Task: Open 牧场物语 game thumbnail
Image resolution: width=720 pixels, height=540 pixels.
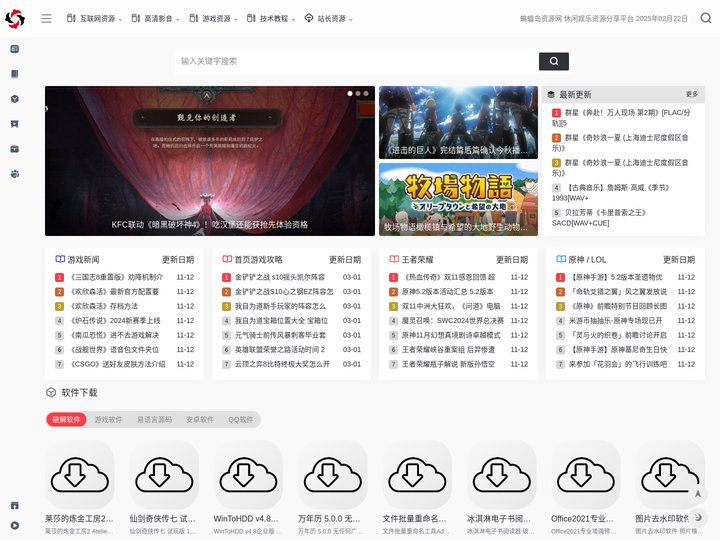Action: [458, 199]
